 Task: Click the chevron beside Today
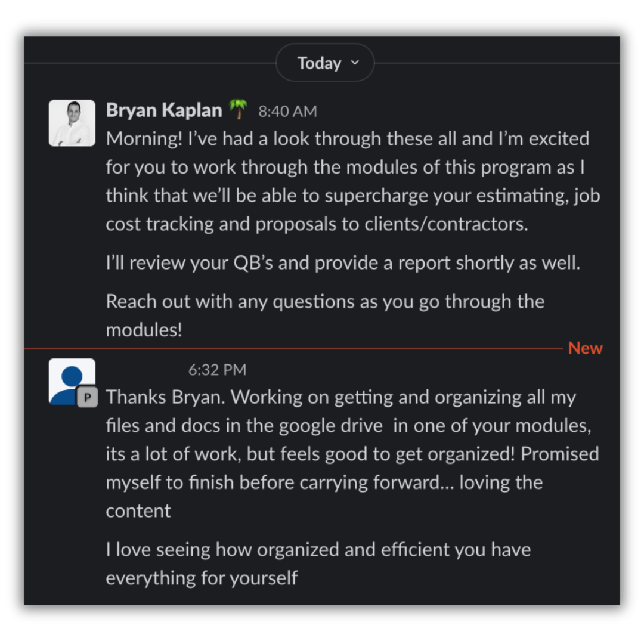click(355, 63)
